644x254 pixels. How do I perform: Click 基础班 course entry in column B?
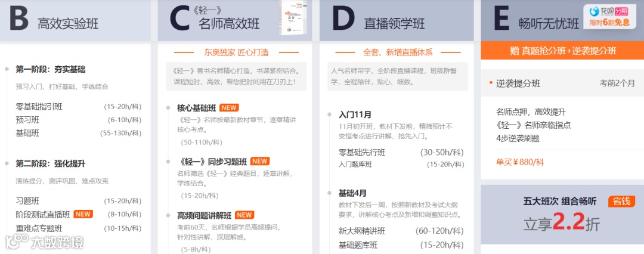(27, 133)
